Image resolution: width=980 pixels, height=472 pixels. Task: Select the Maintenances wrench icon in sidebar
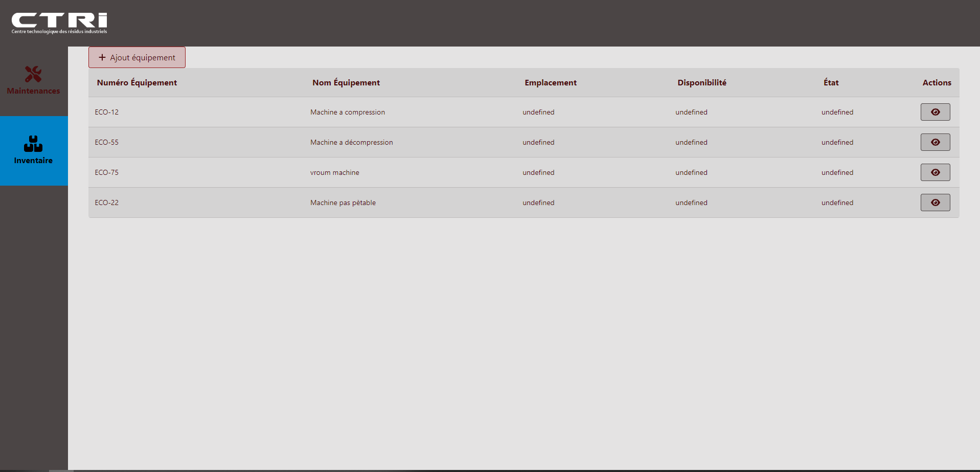point(33,74)
